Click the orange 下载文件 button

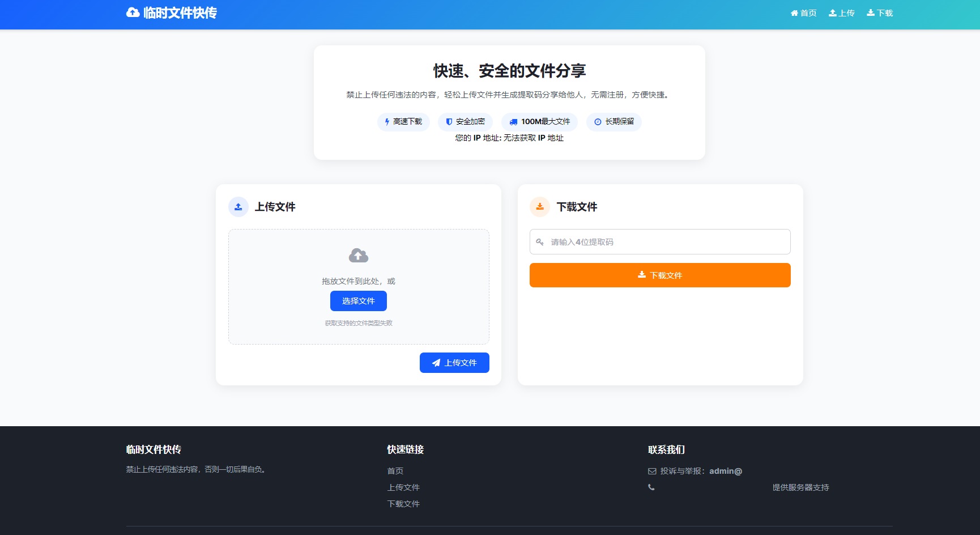point(659,275)
